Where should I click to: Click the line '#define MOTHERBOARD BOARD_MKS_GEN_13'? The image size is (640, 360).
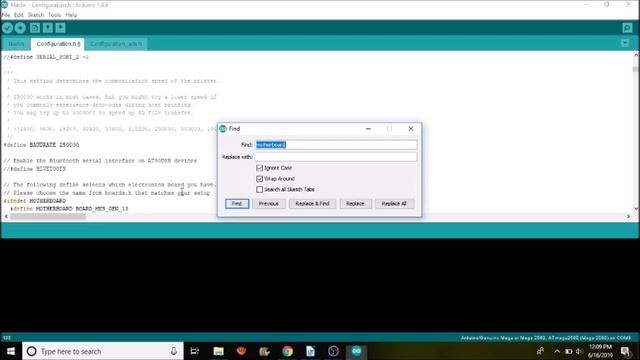69,209
